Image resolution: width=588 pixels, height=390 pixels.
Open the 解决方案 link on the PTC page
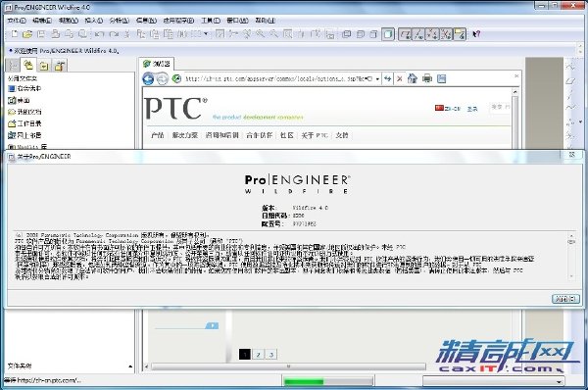[x=185, y=135]
